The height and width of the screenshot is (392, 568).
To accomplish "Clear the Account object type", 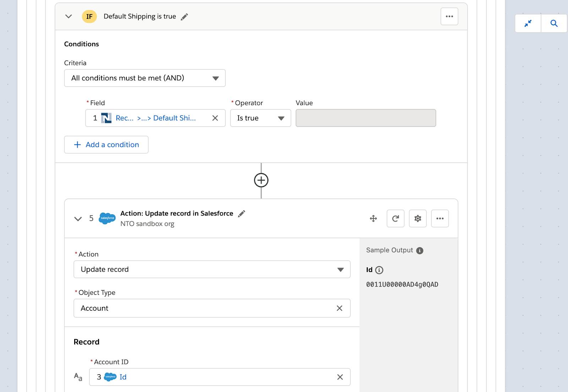I will (339, 308).
